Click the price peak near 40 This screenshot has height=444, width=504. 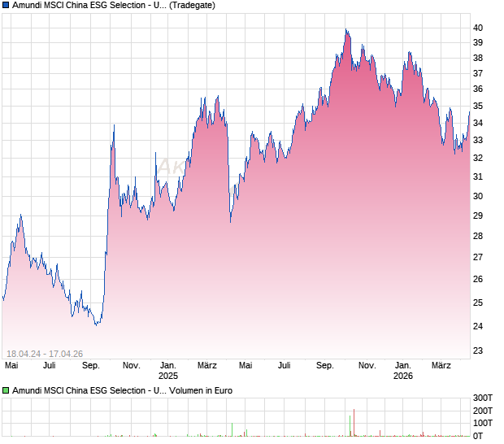click(345, 29)
